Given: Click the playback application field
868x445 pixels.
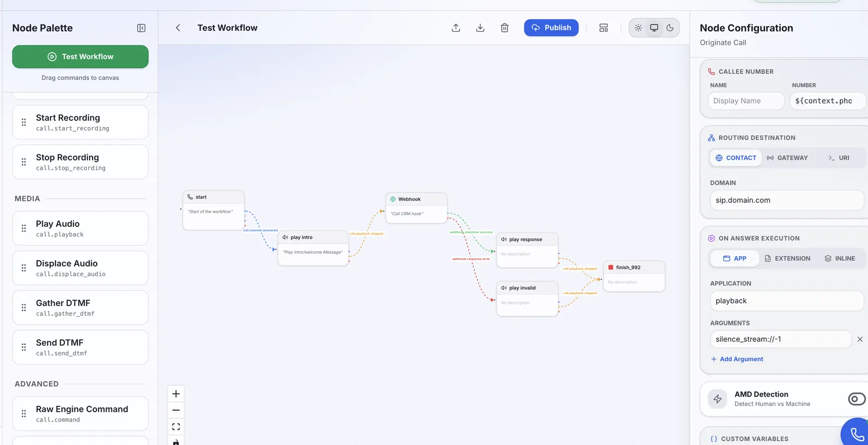Looking at the screenshot, I should coord(787,301).
